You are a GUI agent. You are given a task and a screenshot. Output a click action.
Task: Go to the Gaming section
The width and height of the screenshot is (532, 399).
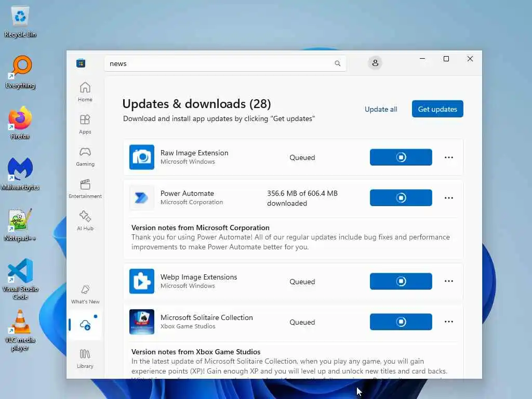pos(85,156)
